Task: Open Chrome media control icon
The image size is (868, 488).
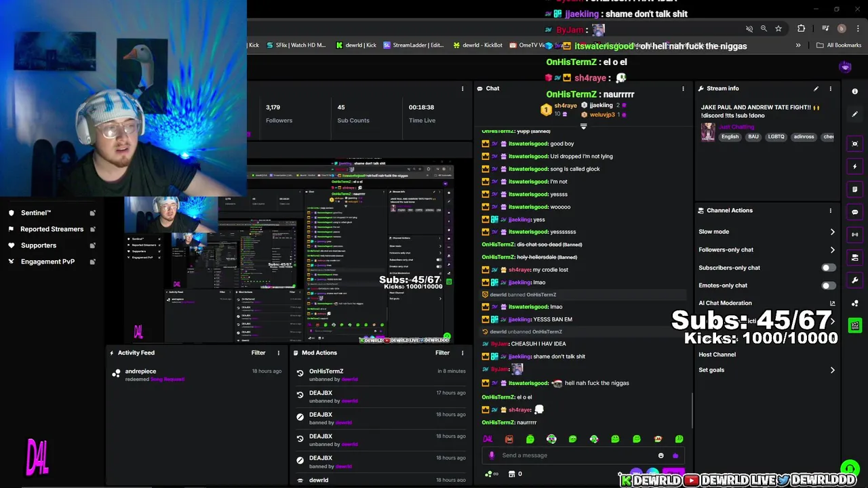Action: 825,28
